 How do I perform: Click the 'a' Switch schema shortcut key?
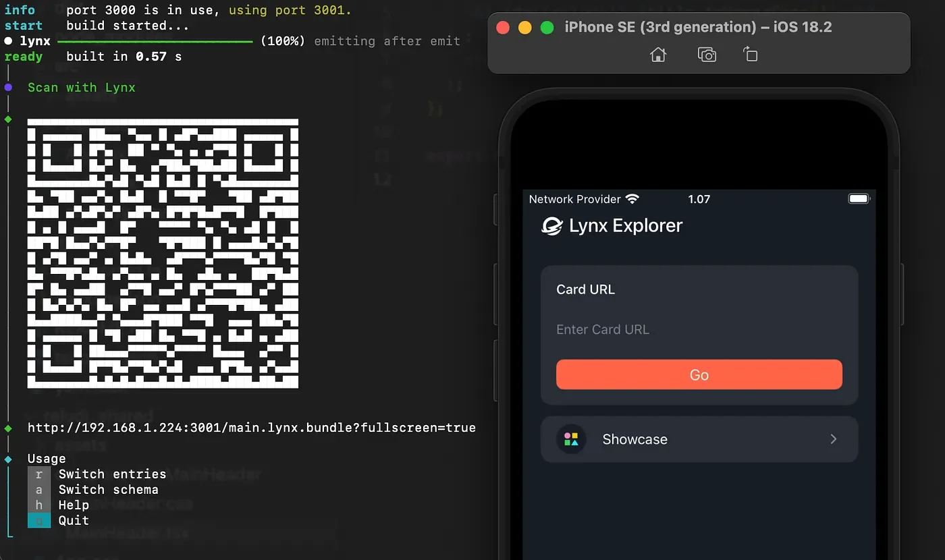pos(39,490)
